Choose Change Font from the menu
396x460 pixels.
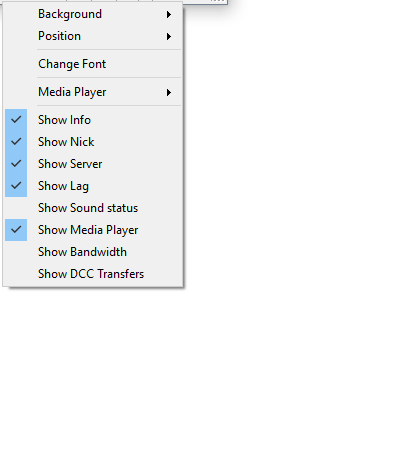tap(93, 64)
